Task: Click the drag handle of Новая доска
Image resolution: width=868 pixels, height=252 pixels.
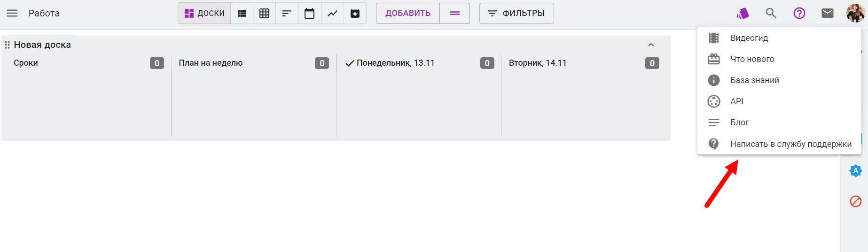Action: (x=7, y=45)
